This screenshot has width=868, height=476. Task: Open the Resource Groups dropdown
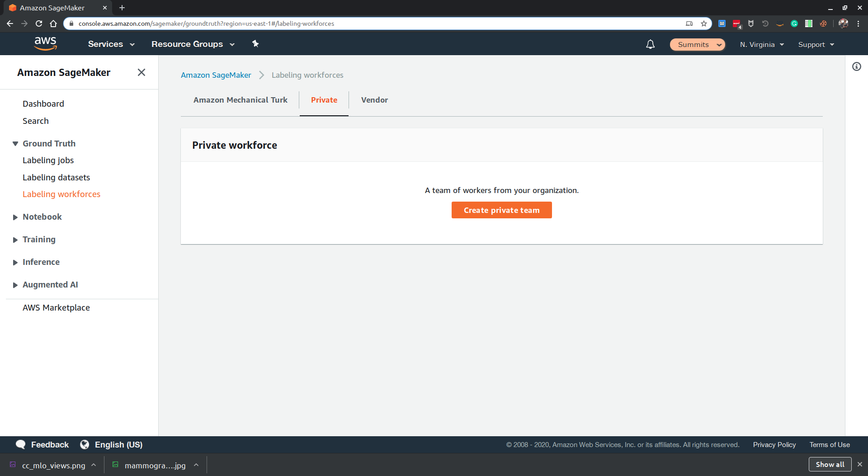pyautogui.click(x=193, y=44)
